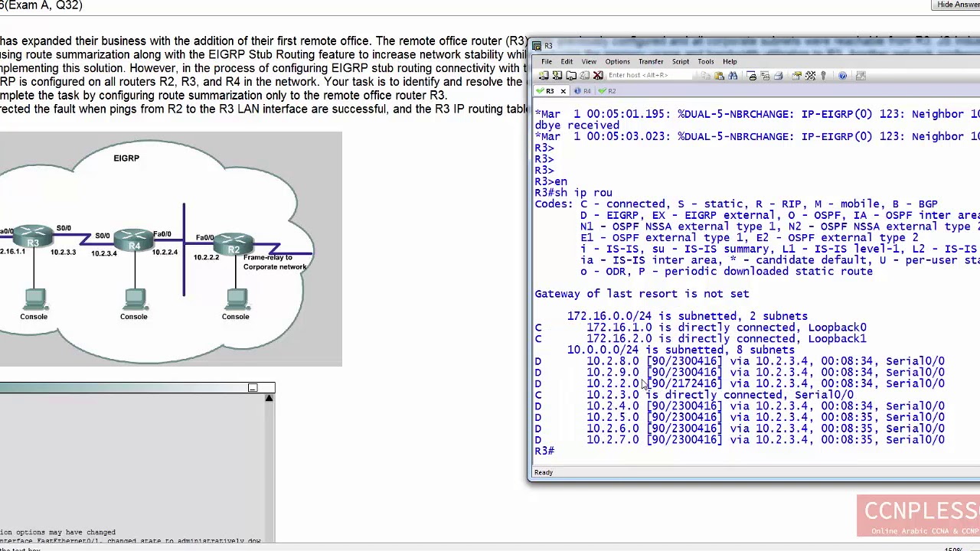The width and height of the screenshot is (980, 551).
Task: Click the 'Ready' status bar text
Action: coord(544,472)
